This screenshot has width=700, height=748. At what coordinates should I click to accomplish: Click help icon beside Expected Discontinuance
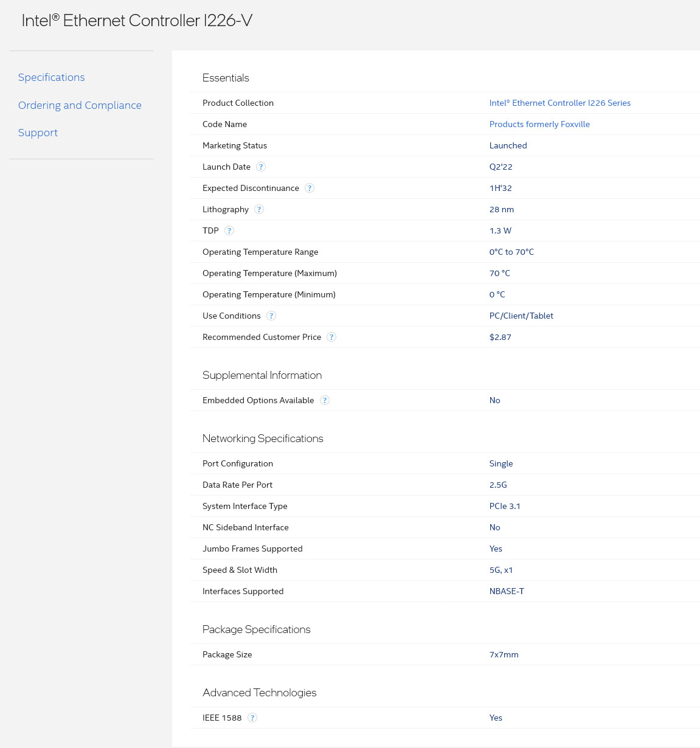tap(310, 188)
